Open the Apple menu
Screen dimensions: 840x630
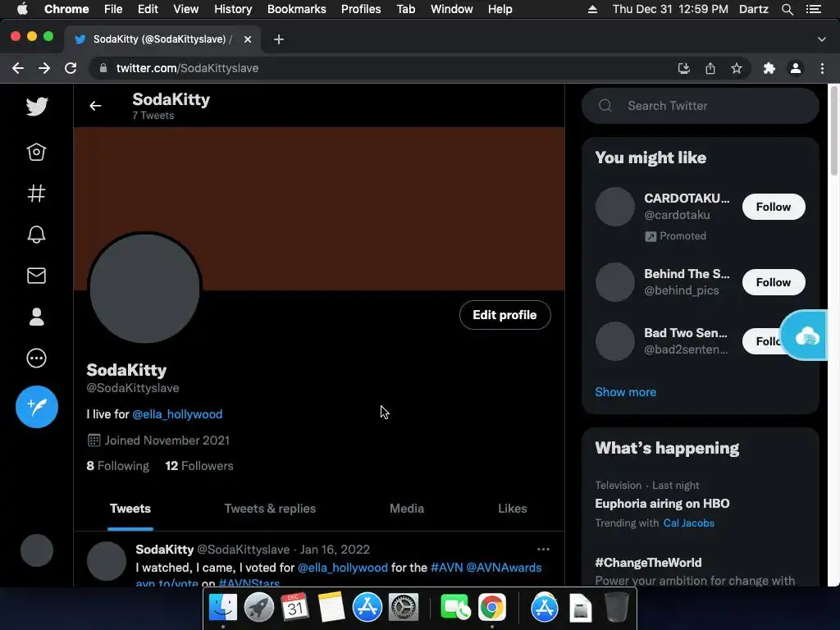point(22,9)
